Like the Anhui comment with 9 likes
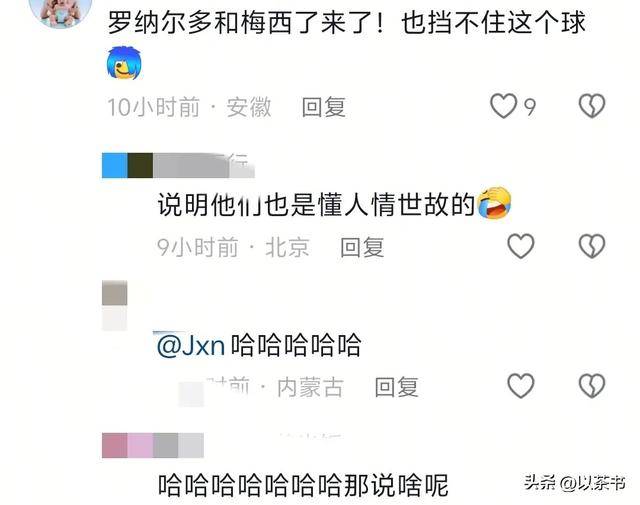 [x=504, y=106]
